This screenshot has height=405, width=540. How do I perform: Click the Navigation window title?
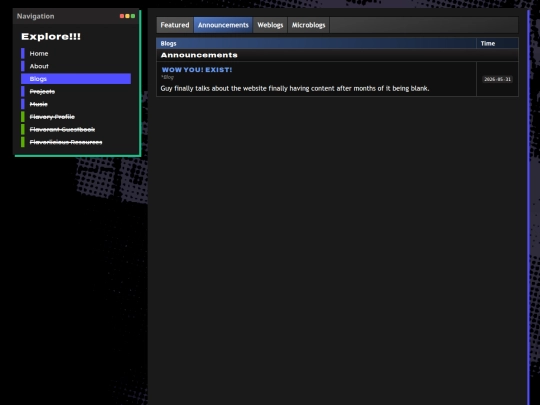pos(35,16)
